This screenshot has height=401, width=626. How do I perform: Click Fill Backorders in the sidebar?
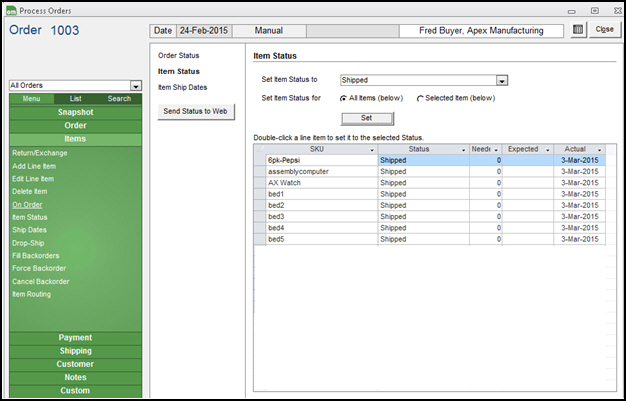click(35, 256)
